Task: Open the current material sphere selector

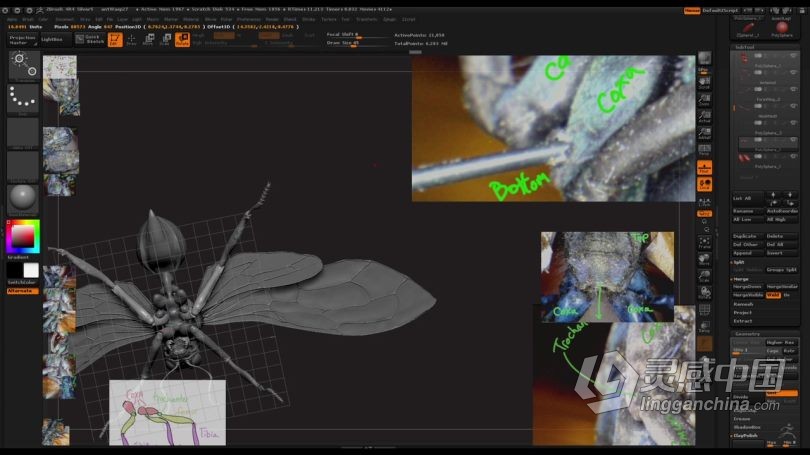Action: (x=23, y=199)
